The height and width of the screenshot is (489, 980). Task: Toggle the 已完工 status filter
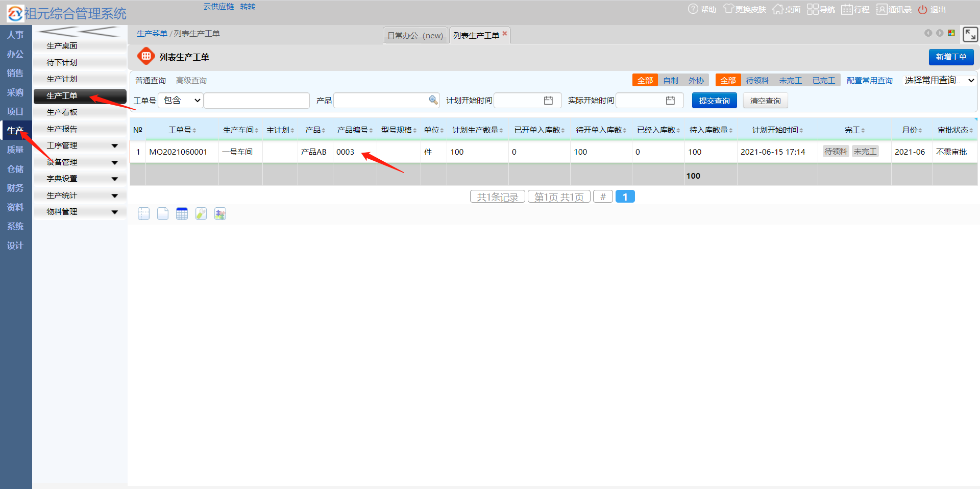823,80
